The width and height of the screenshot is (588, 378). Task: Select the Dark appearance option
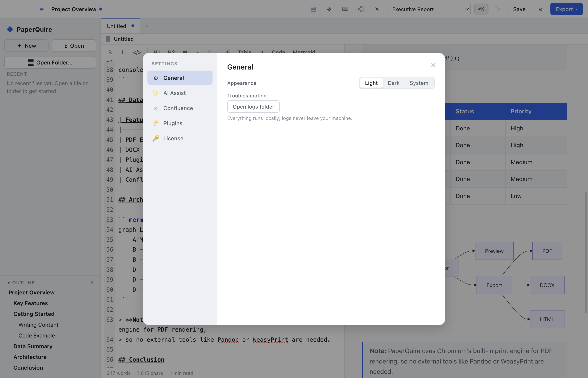tap(393, 83)
